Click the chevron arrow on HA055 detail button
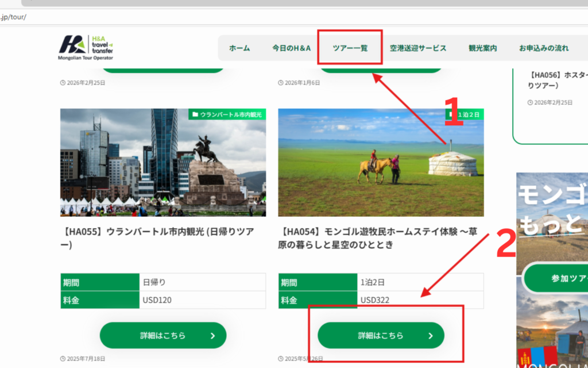Screen dimensions: 588x368 pyautogui.click(x=212, y=336)
